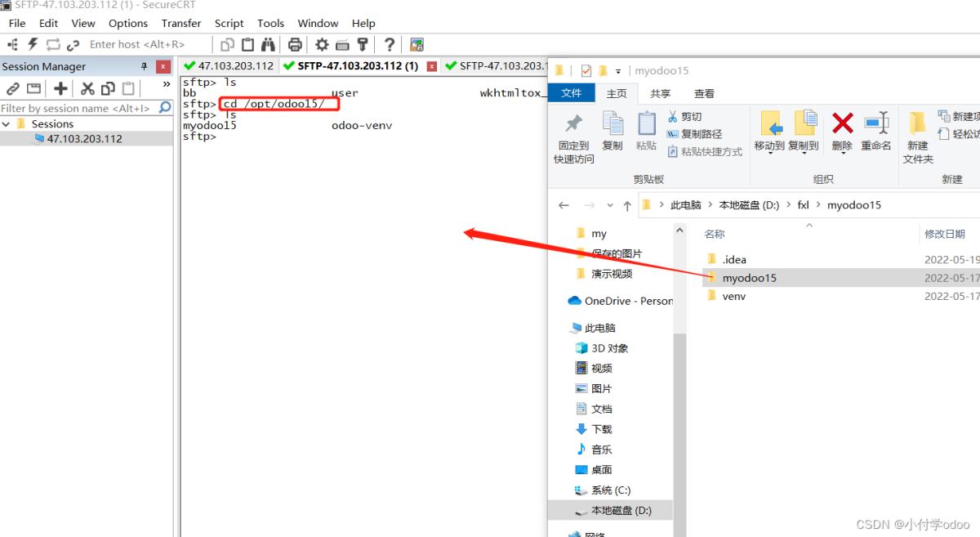
Task: Click the Find binoculars icon in toolbar
Action: pos(268,44)
